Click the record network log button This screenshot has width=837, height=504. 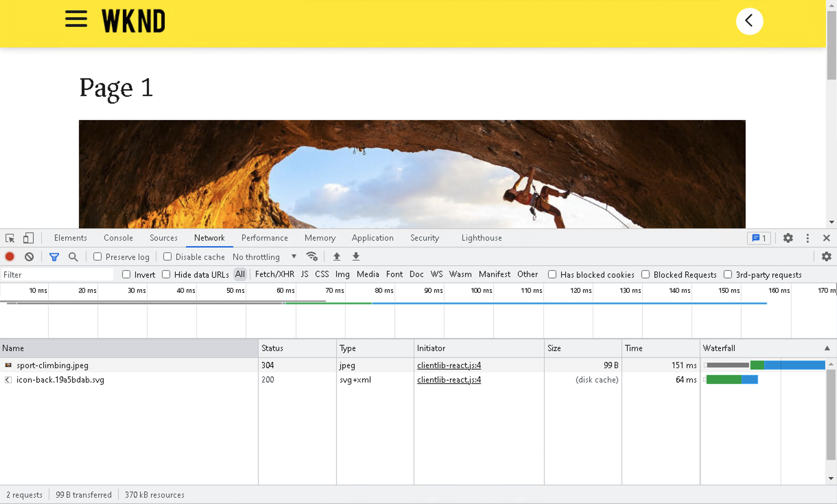click(10, 256)
